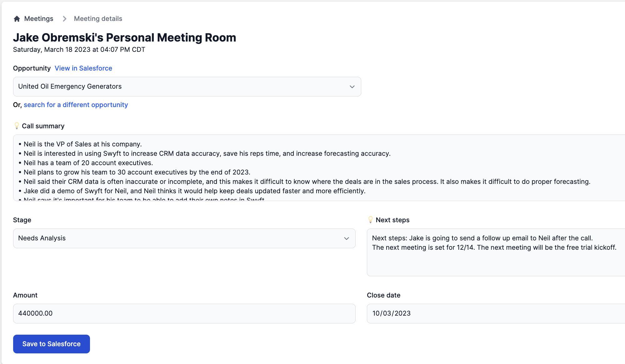Click into the Amount field
Image resolution: width=625 pixels, height=364 pixels.
(184, 313)
